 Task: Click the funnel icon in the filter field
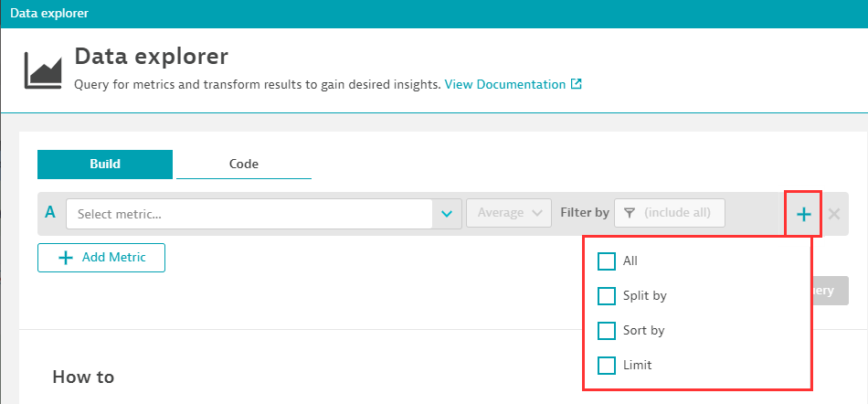click(630, 213)
